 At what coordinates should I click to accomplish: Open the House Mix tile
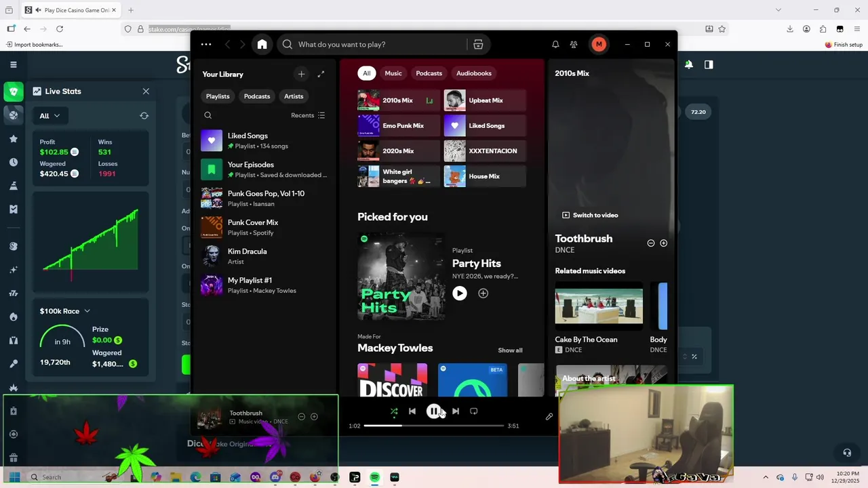tap(485, 176)
